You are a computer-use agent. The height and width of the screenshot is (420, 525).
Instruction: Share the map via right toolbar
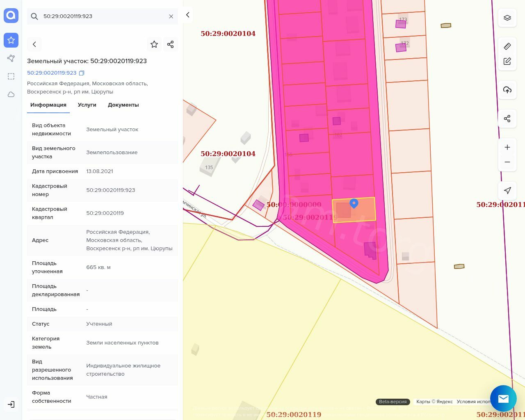tap(507, 119)
